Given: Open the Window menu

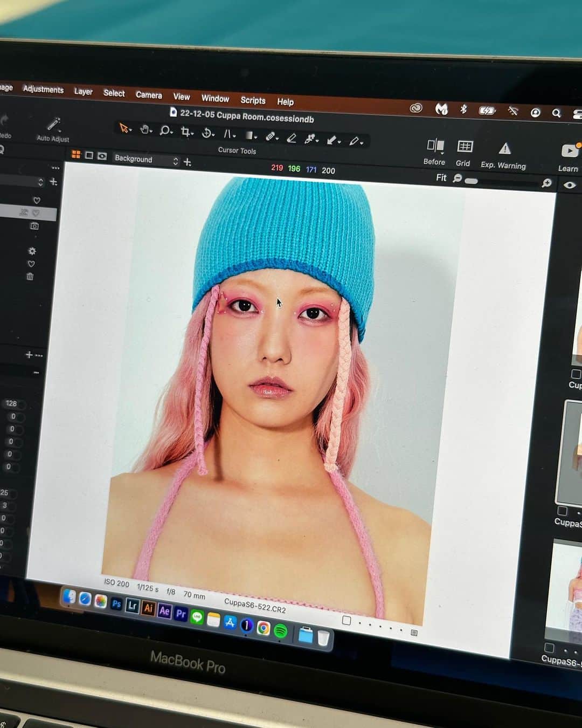Looking at the screenshot, I should point(215,99).
